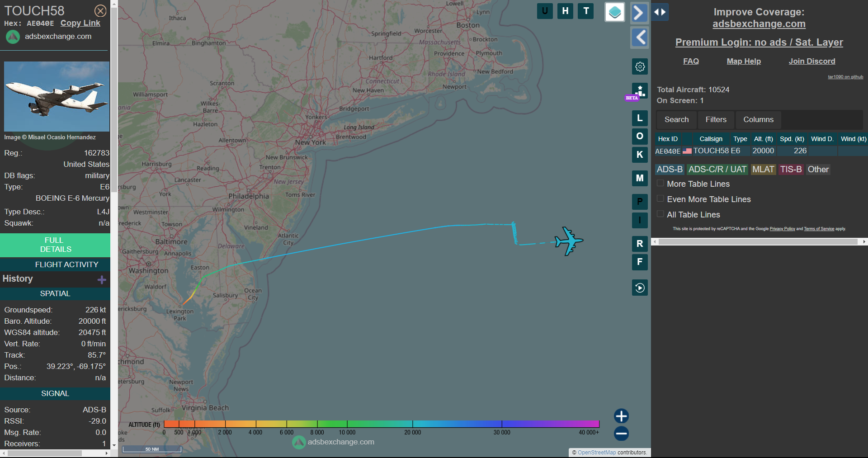Screen dimensions: 868x458
Task: Toggle ADS-C/R / UAT source filter
Action: [x=717, y=170]
